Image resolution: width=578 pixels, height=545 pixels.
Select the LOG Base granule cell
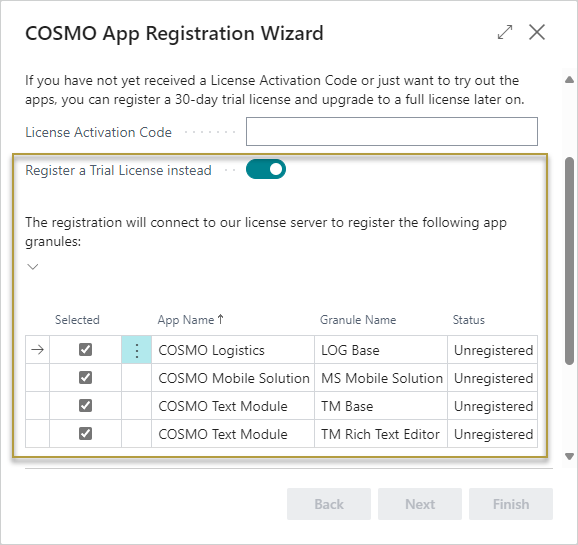coord(381,350)
